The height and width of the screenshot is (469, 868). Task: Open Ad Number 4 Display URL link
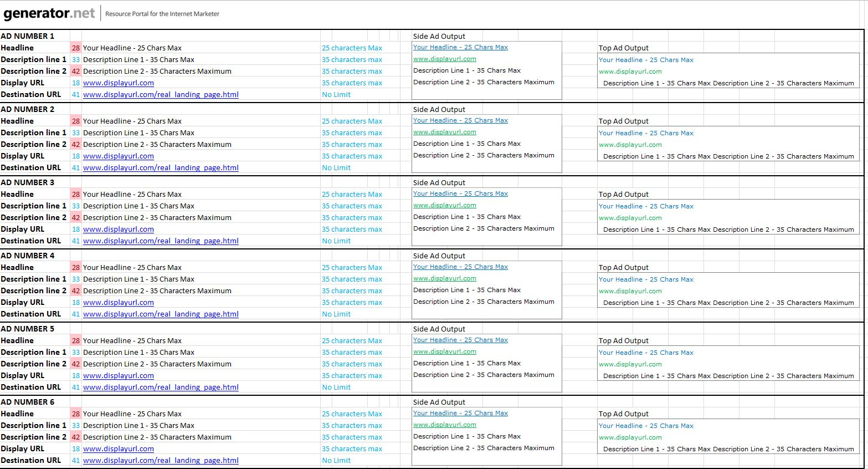118,302
